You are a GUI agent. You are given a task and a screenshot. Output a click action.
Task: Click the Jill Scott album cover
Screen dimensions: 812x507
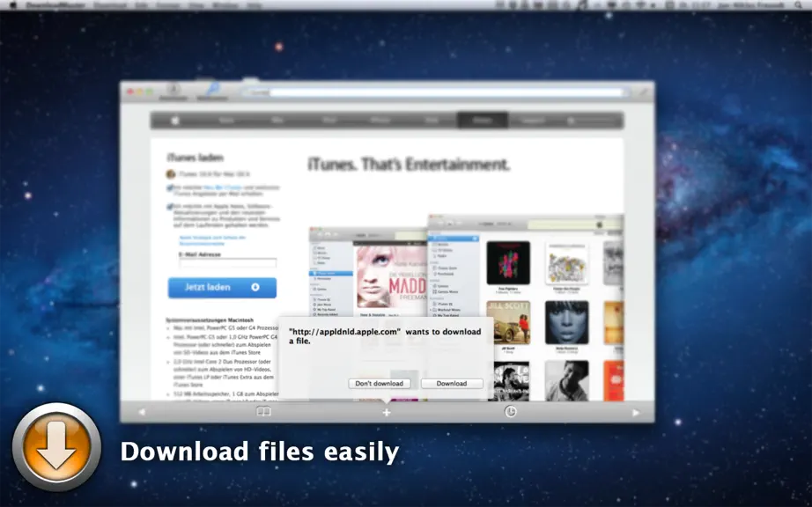[x=508, y=322]
